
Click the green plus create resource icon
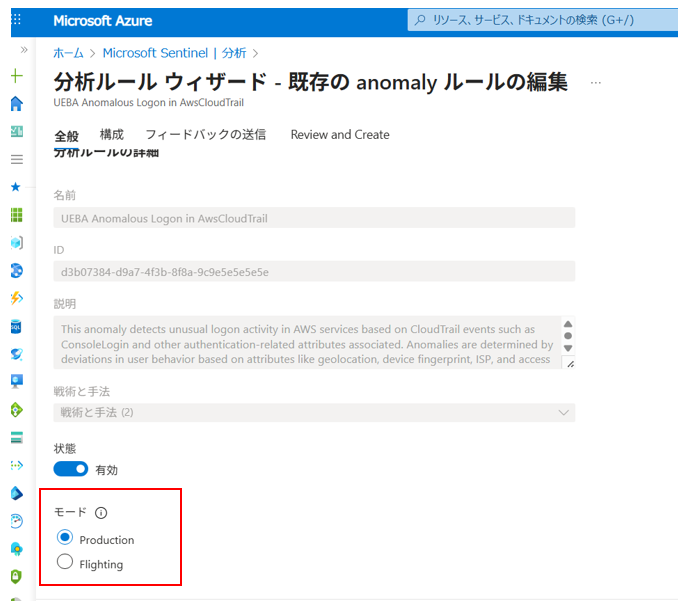pyautogui.click(x=16, y=76)
